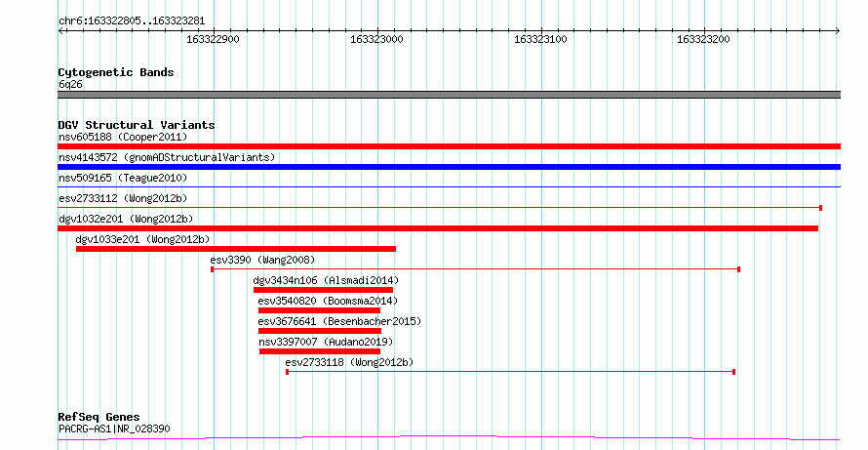Click the 6q26 band label

[70, 85]
